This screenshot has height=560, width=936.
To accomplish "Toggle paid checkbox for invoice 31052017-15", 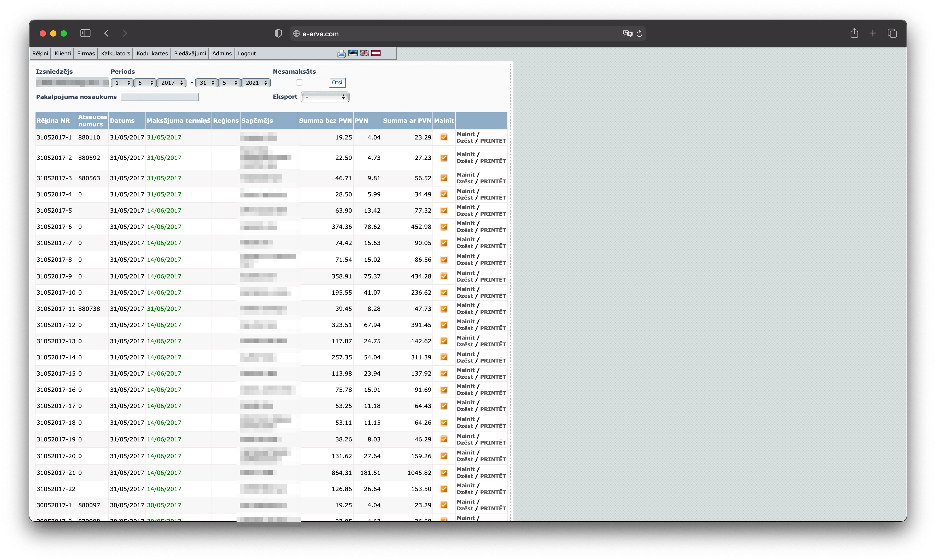I will pyautogui.click(x=444, y=374).
